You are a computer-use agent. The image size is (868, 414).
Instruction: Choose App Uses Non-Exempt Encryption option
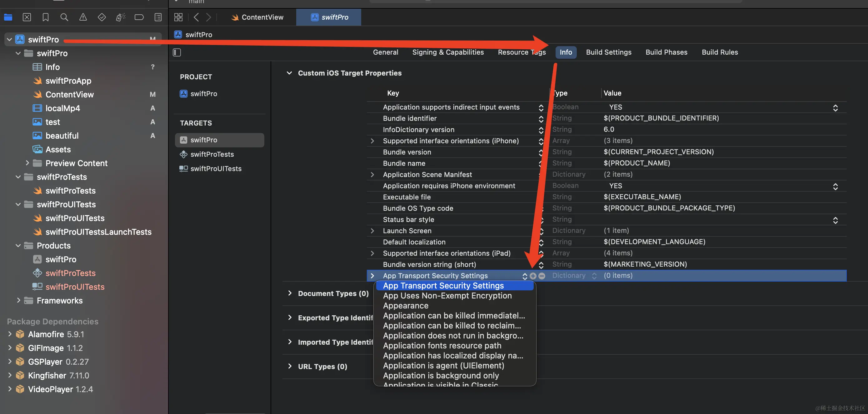pyautogui.click(x=447, y=296)
